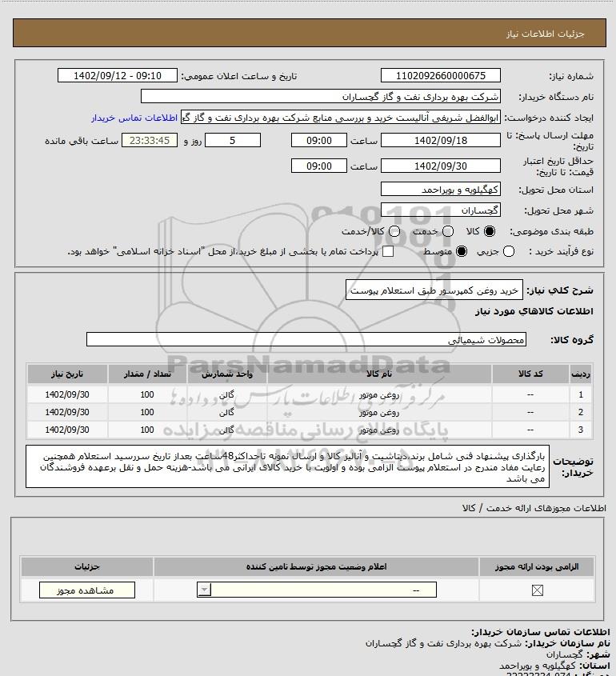This screenshot has height=676, width=616.
Task: Click the need number field 1102092660000675
Action: [x=441, y=75]
